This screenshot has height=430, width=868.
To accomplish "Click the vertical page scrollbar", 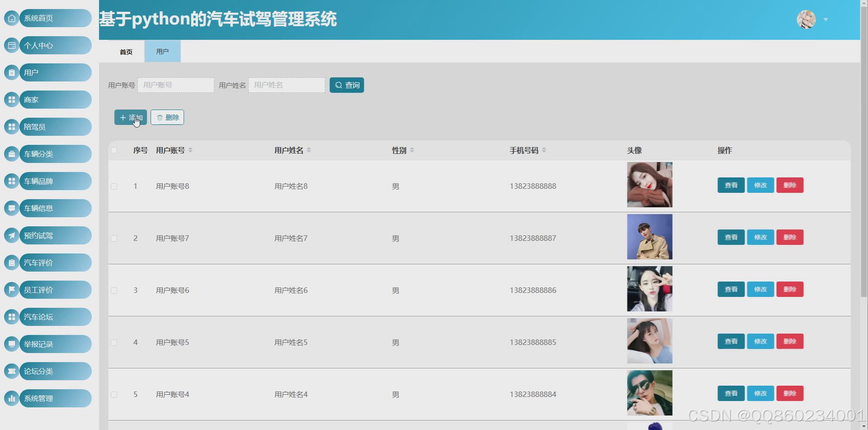I will [x=863, y=181].
